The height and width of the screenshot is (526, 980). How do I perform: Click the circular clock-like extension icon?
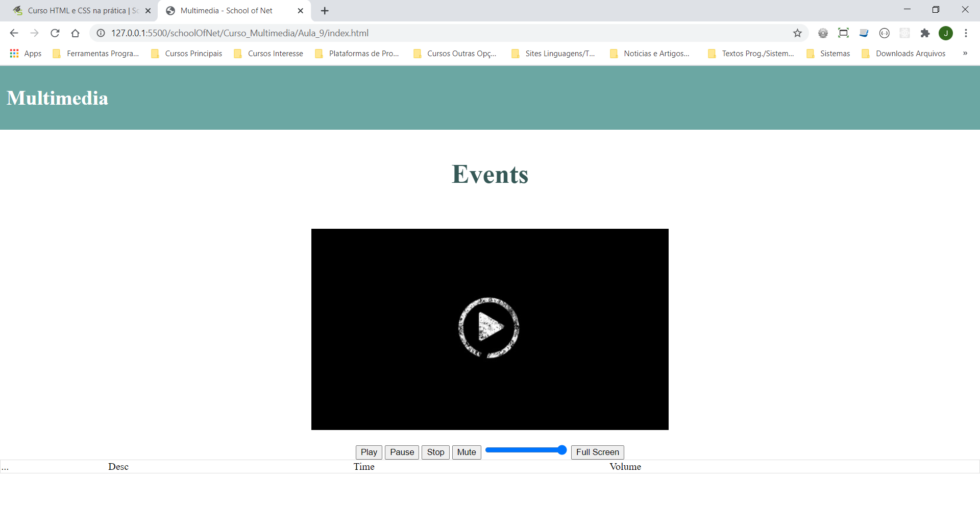click(x=884, y=33)
